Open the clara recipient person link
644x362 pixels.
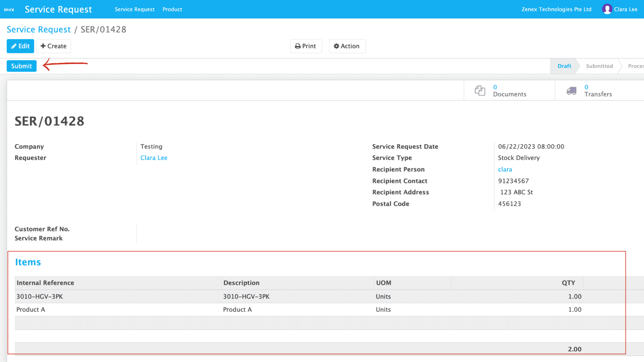coord(505,169)
